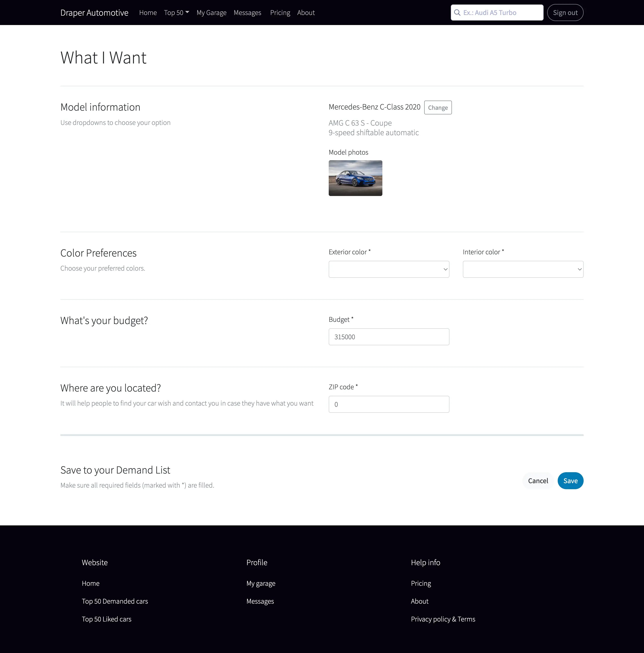Select the Budget input field
The image size is (644, 653).
pyautogui.click(x=389, y=337)
